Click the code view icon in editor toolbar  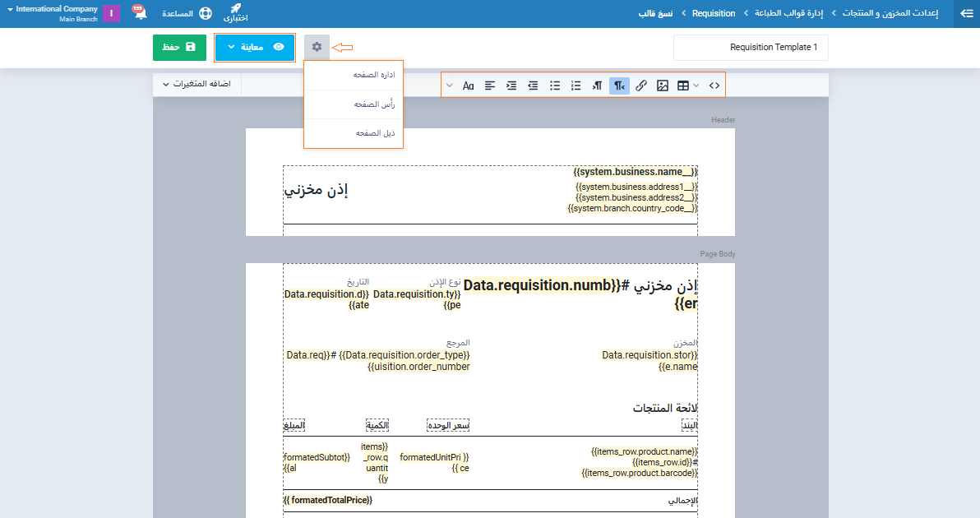click(x=714, y=86)
